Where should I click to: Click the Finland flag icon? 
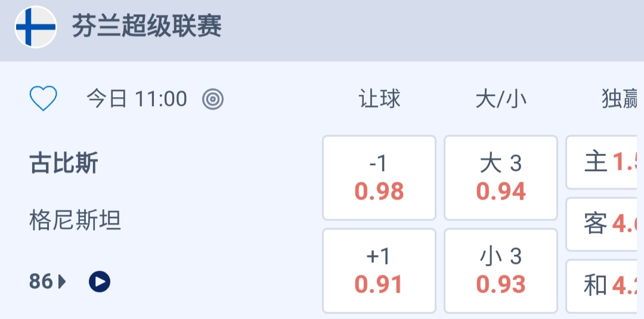[36, 27]
